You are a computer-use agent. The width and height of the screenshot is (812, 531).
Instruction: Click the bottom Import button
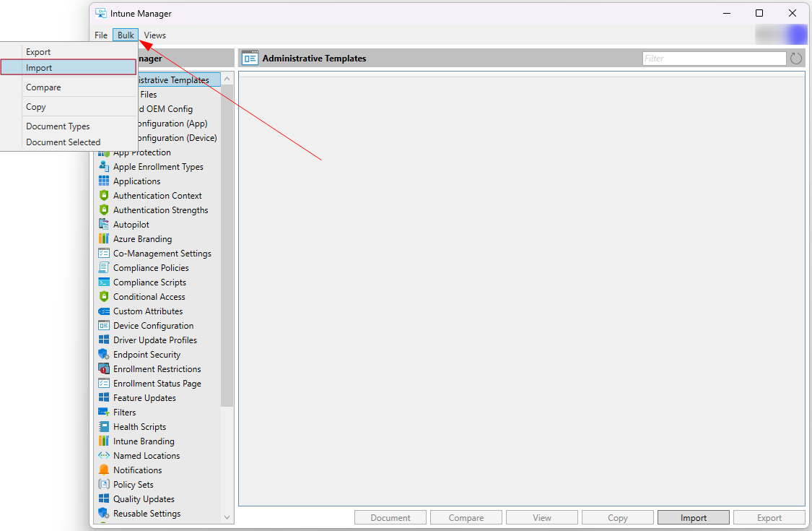694,517
